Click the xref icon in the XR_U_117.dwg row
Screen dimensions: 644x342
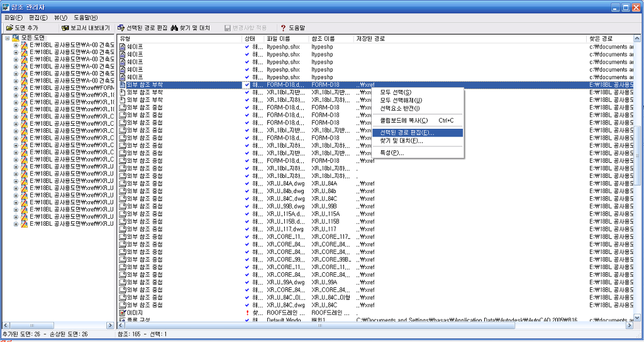point(123,229)
